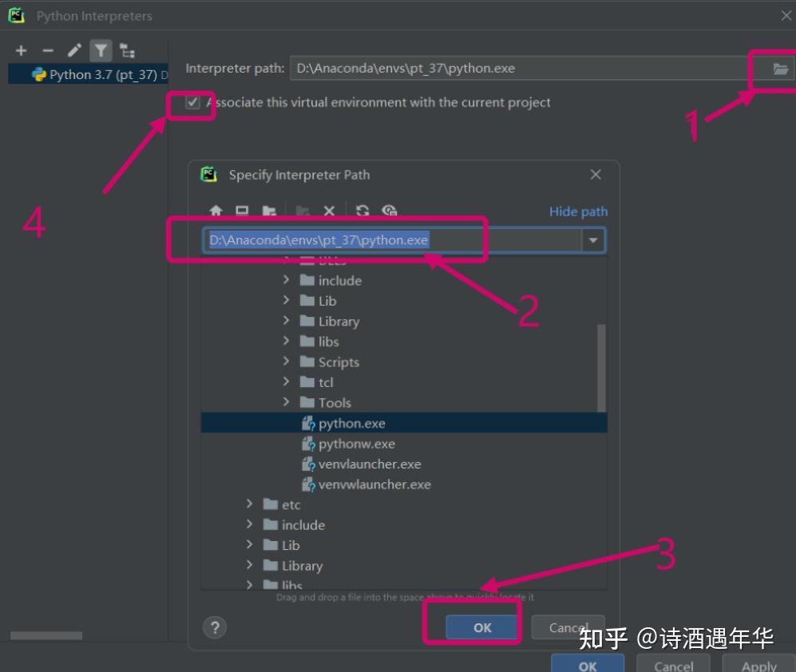The height and width of the screenshot is (672, 796).
Task: Add a new interpreter with plus icon
Action: click(21, 50)
